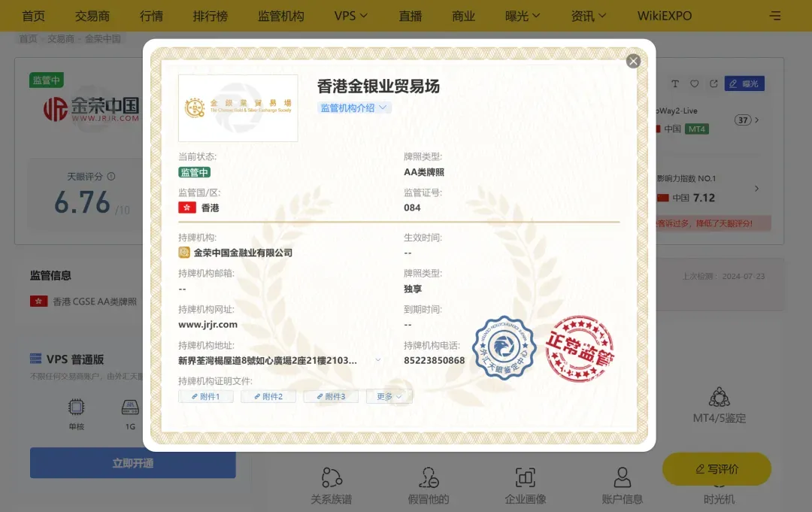This screenshot has height=512, width=812.
Task: Expand the 曝光 navigation dropdown
Action: click(x=523, y=16)
